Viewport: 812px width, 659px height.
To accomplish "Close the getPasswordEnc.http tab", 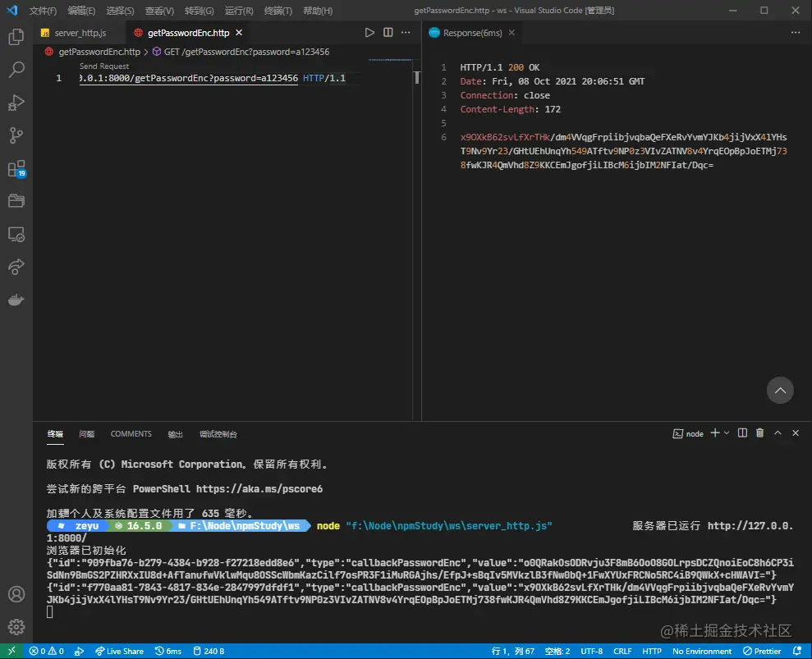I will (x=239, y=33).
